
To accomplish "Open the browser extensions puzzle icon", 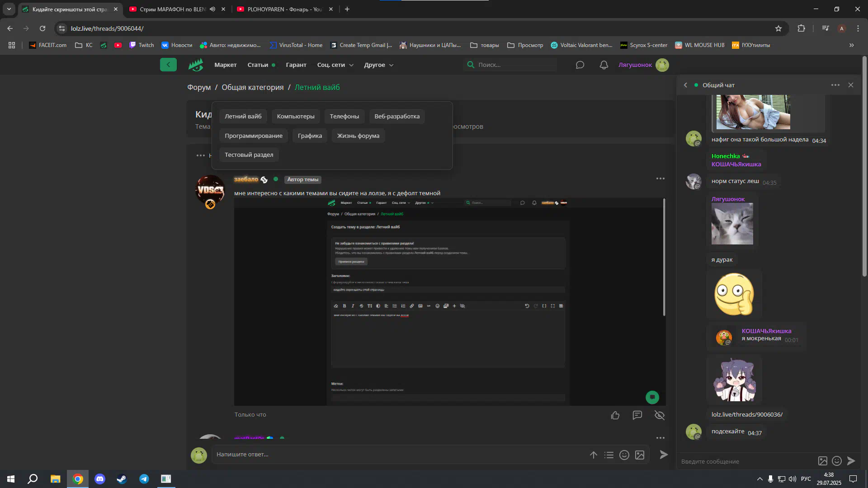I will click(801, 28).
